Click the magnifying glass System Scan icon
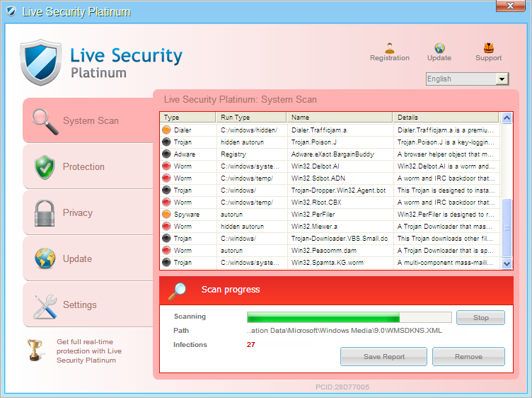This screenshot has width=532, height=398. 45,122
